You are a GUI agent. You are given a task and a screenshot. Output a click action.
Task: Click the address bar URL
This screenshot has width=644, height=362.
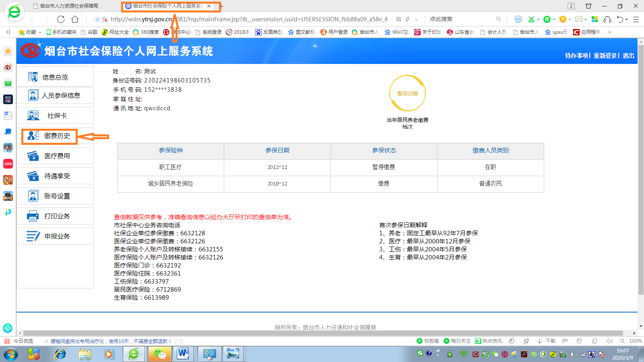point(249,19)
